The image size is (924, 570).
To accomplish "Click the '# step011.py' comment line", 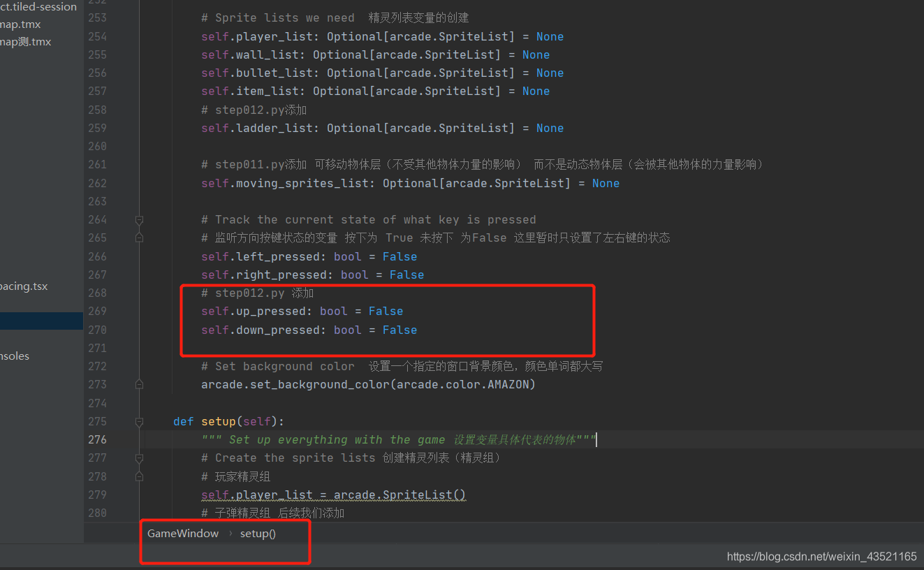I will (483, 164).
